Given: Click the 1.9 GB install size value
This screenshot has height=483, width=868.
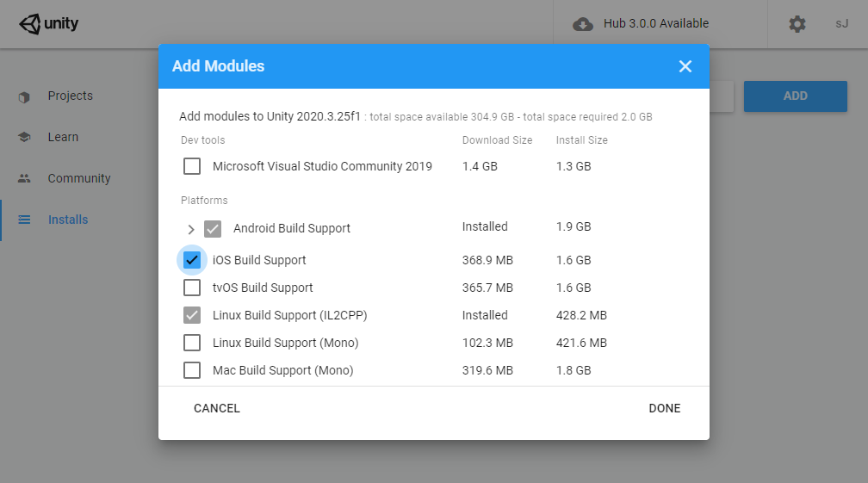Looking at the screenshot, I should 573,226.
